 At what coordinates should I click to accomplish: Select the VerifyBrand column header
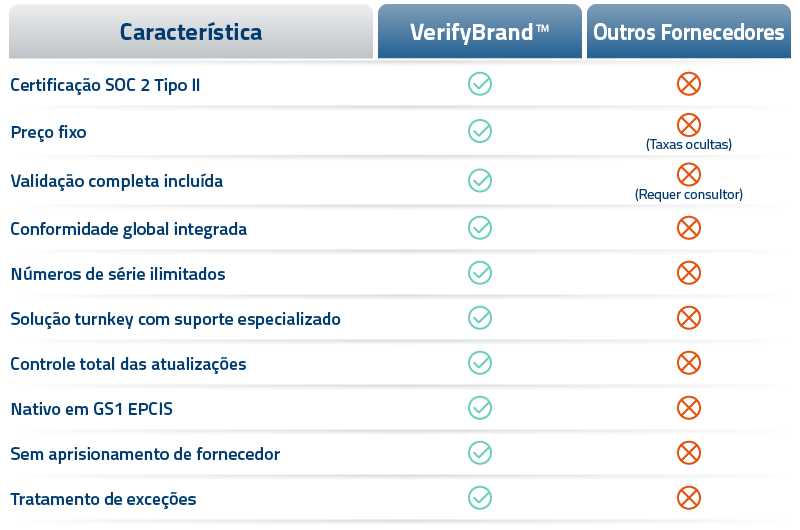tap(480, 32)
